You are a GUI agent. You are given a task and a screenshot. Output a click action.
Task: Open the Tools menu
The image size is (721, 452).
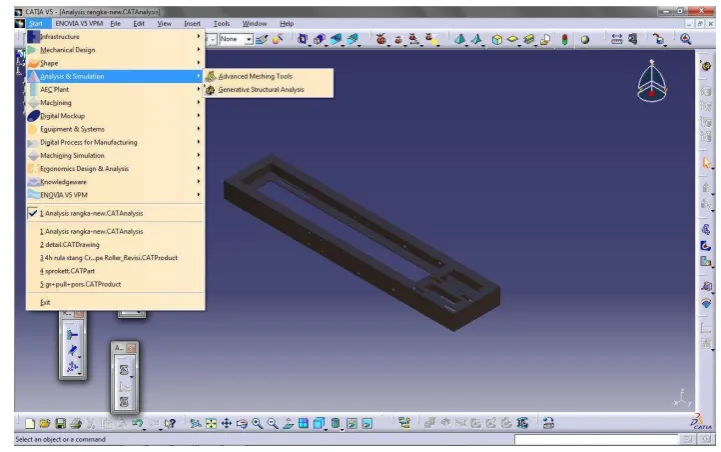point(221,23)
